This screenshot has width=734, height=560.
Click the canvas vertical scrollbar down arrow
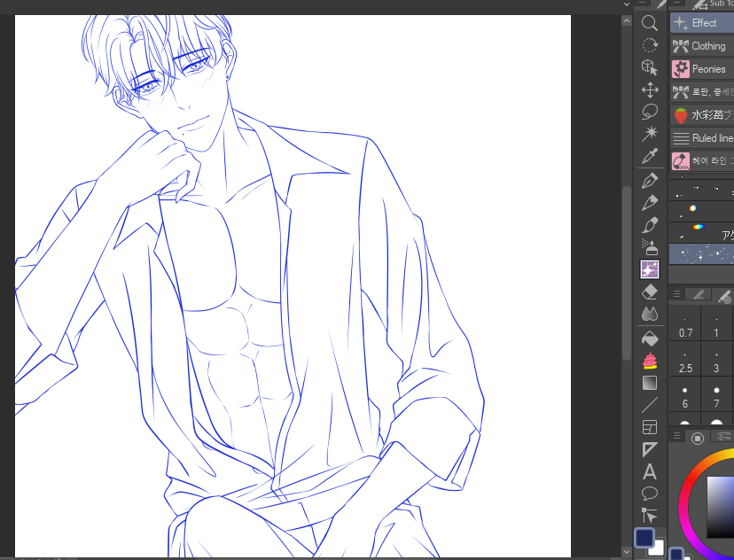[x=627, y=551]
